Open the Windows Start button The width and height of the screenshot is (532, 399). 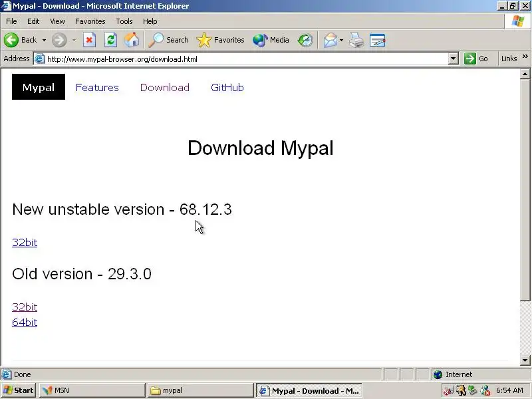pyautogui.click(x=18, y=390)
